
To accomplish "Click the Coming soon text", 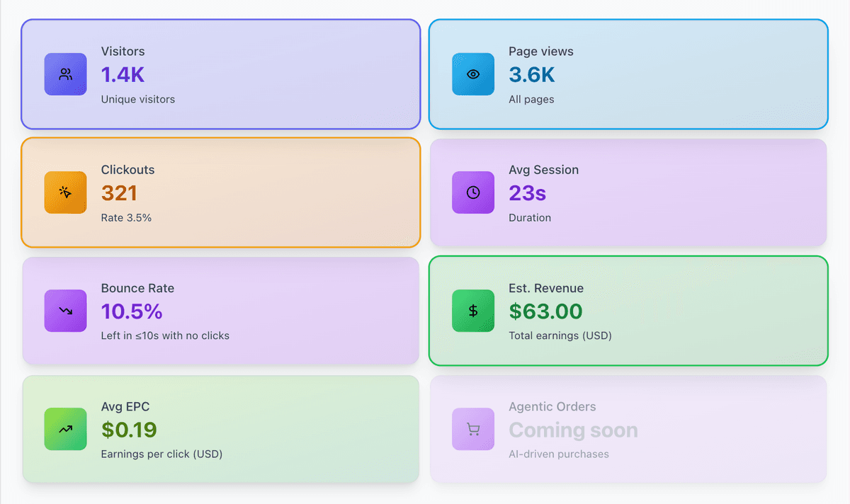I will coord(573,430).
